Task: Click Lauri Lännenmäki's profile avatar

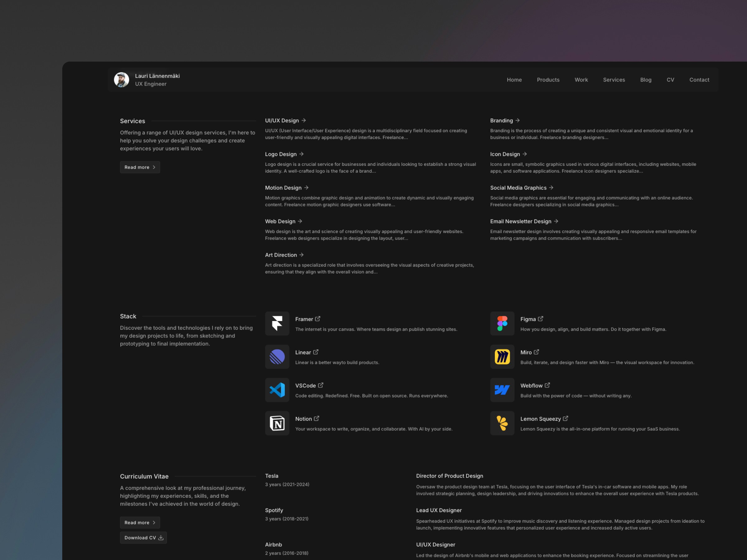Action: 122,80
